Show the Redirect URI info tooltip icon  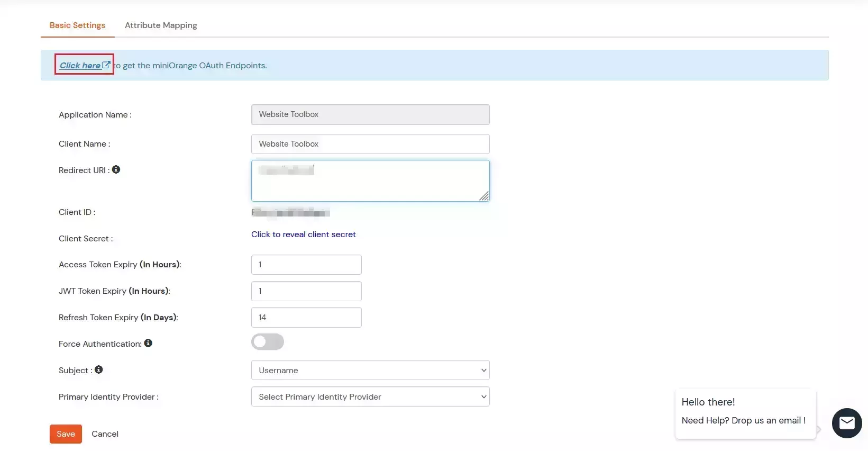[116, 169]
